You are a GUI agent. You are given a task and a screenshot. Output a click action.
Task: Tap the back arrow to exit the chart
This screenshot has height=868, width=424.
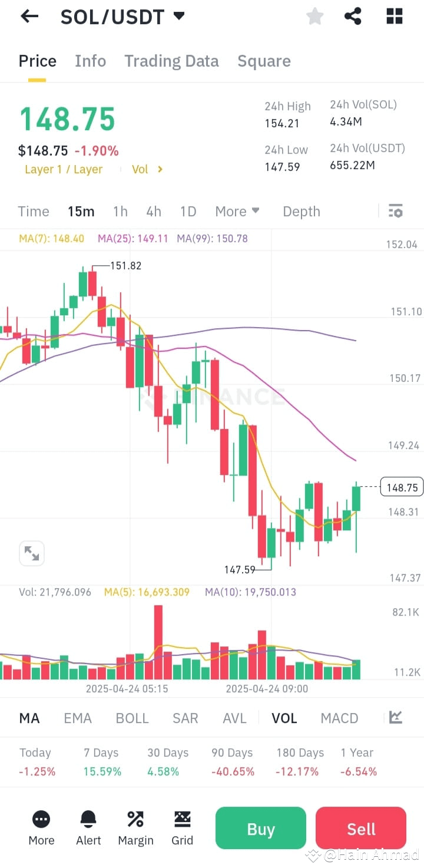(x=29, y=16)
